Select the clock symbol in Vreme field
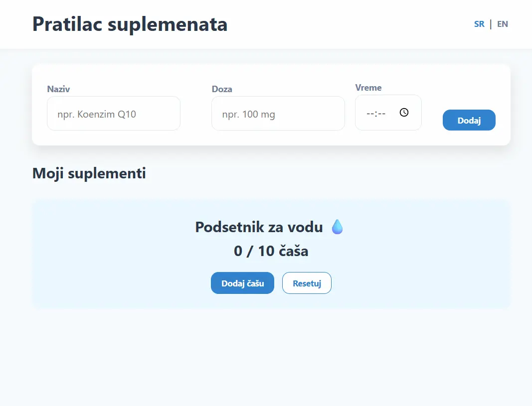The width and height of the screenshot is (532, 406). pyautogui.click(x=403, y=112)
